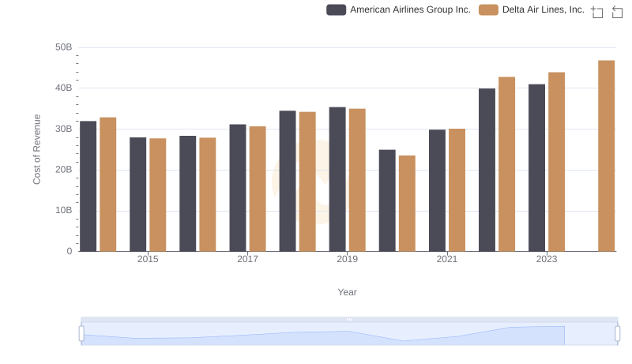The height and width of the screenshot is (364, 632).
Task: Click the Delta bar for 2020
Action: click(x=407, y=204)
